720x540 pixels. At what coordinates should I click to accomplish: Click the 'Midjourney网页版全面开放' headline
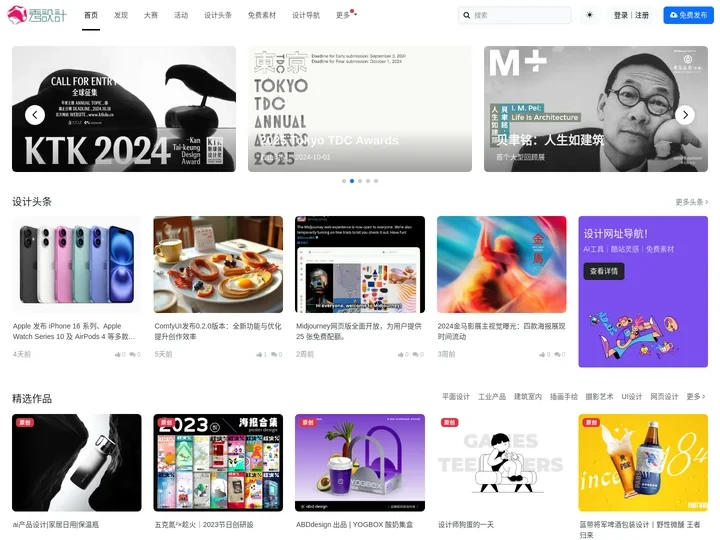tap(359, 331)
